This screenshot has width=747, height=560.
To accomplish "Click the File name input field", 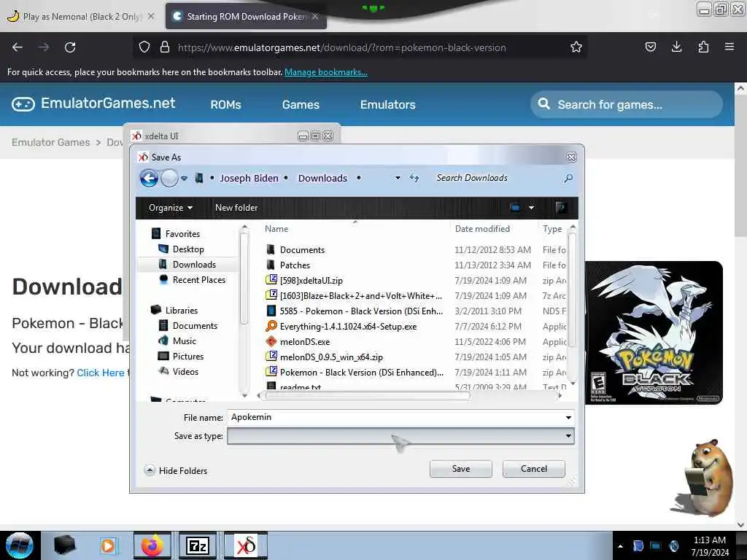I will coord(395,417).
